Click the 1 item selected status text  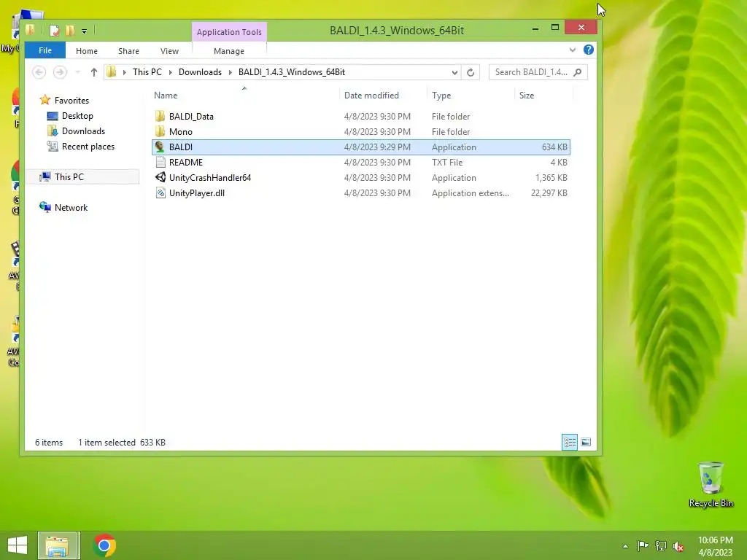tap(107, 443)
